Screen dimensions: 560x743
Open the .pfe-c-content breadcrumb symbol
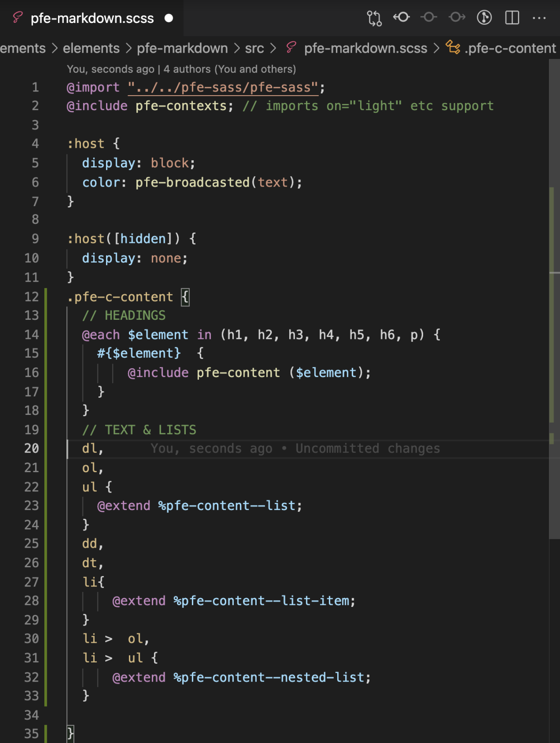510,48
